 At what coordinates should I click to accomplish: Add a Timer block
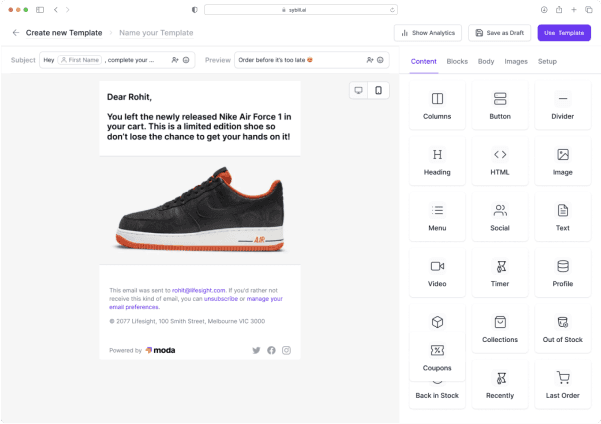click(x=500, y=273)
